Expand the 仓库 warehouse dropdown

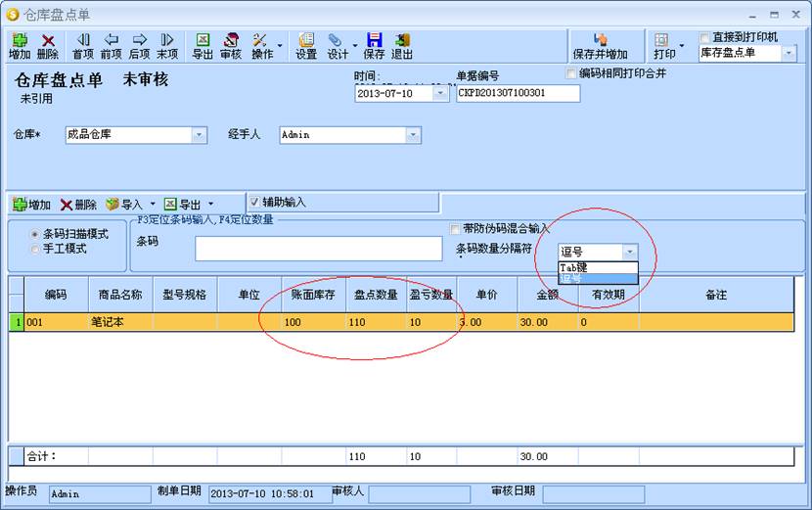tap(199, 135)
